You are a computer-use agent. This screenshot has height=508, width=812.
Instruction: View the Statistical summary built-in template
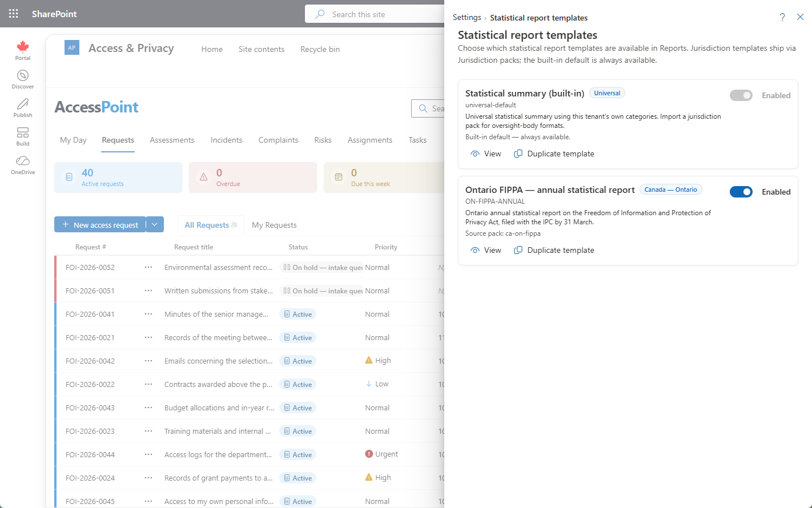click(x=486, y=154)
